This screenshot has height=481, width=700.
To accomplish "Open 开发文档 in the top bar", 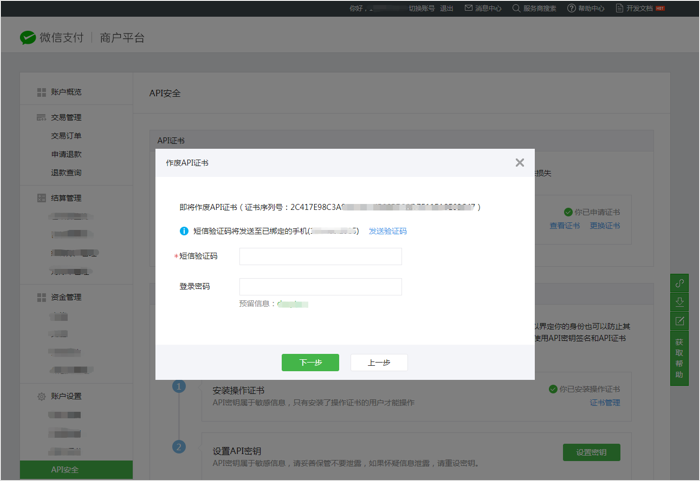I will [639, 8].
